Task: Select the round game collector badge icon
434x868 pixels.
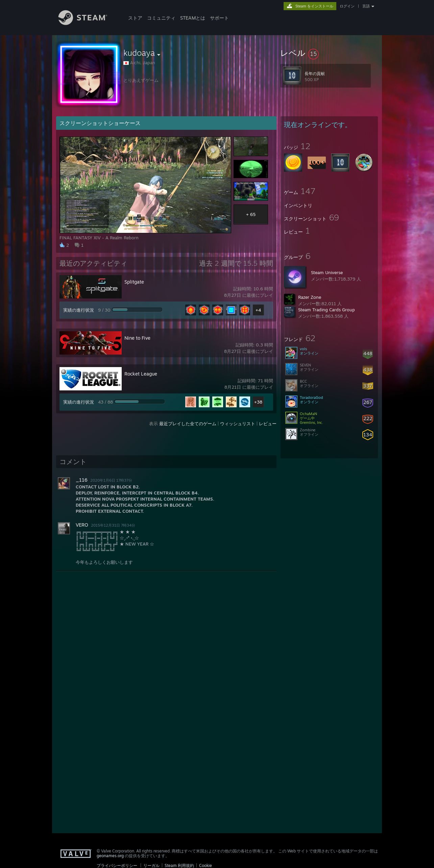Action: (364, 163)
